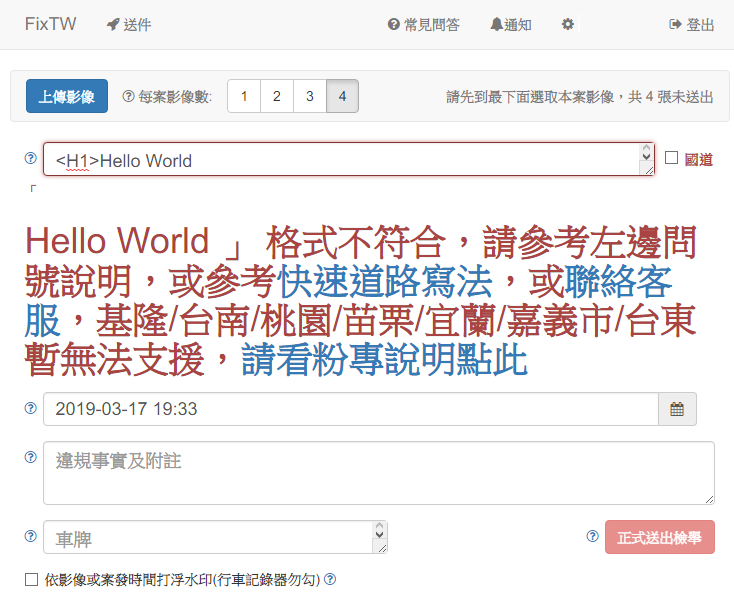The height and width of the screenshot is (597, 734).
Task: Select 4 images per case
Action: click(x=342, y=96)
